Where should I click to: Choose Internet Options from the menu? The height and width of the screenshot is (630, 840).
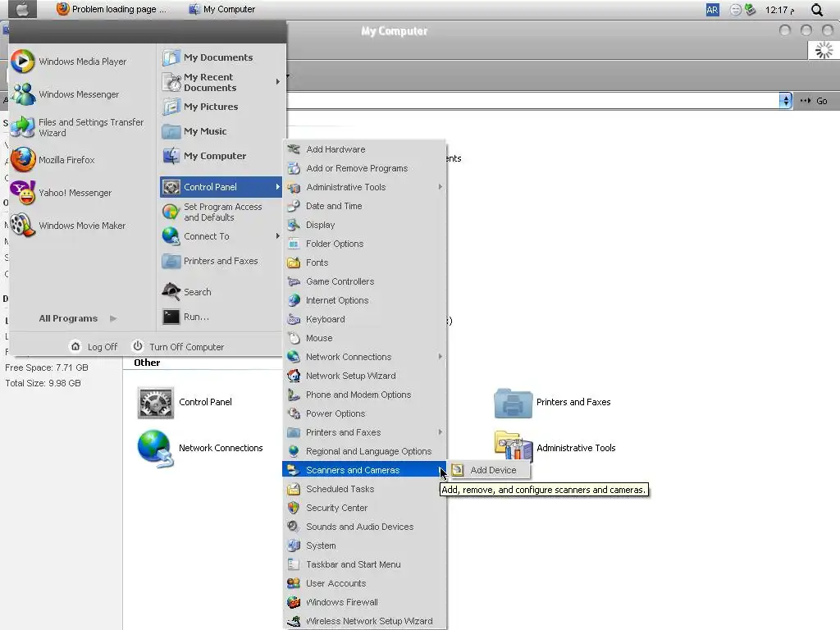[365, 300]
